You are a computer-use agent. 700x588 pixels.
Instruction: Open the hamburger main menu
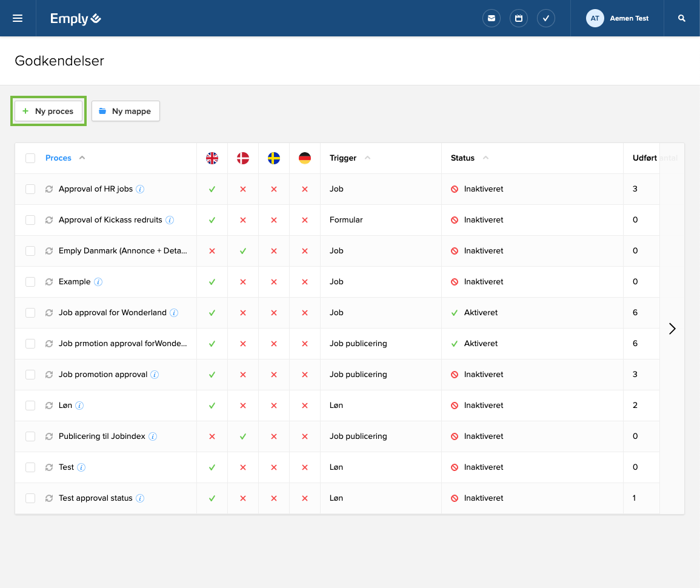click(x=18, y=18)
